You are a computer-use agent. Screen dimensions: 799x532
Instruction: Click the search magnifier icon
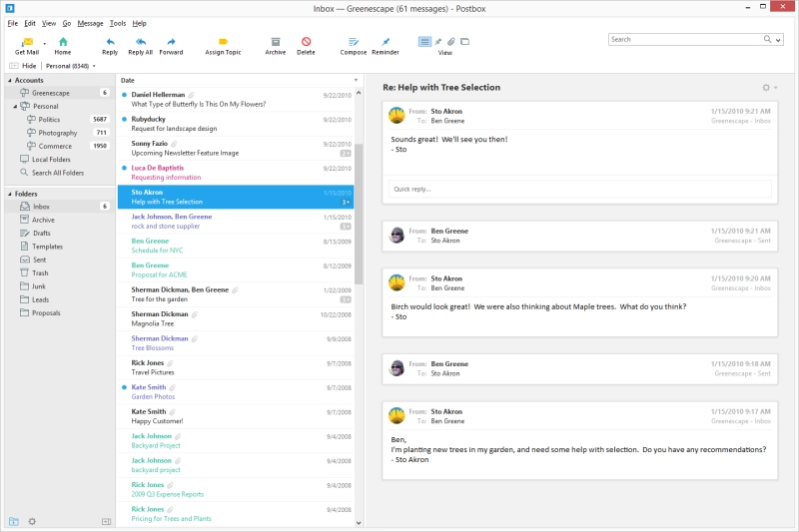click(x=767, y=39)
